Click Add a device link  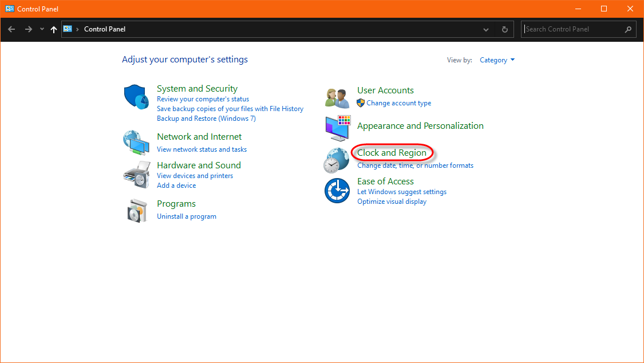click(176, 186)
